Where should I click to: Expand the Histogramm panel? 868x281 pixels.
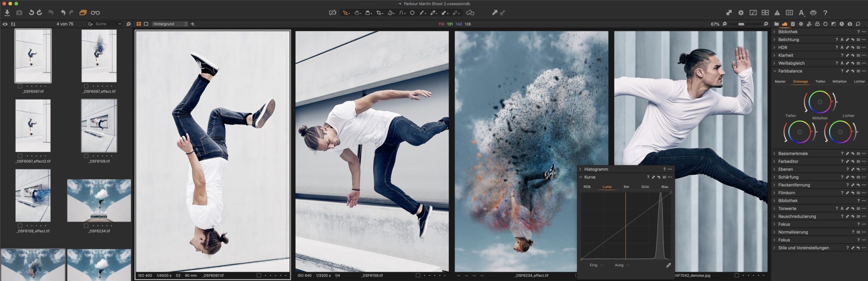(x=580, y=169)
